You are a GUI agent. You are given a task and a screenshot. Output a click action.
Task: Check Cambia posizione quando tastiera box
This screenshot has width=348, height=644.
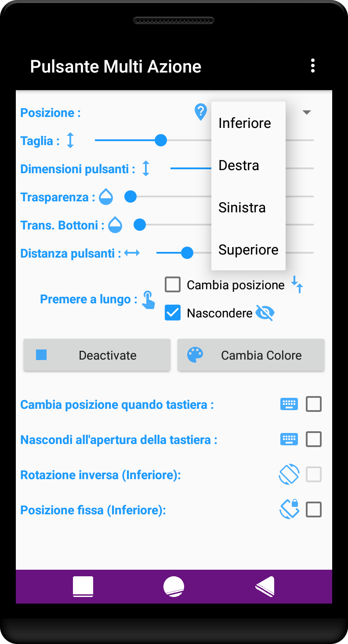coord(314,404)
